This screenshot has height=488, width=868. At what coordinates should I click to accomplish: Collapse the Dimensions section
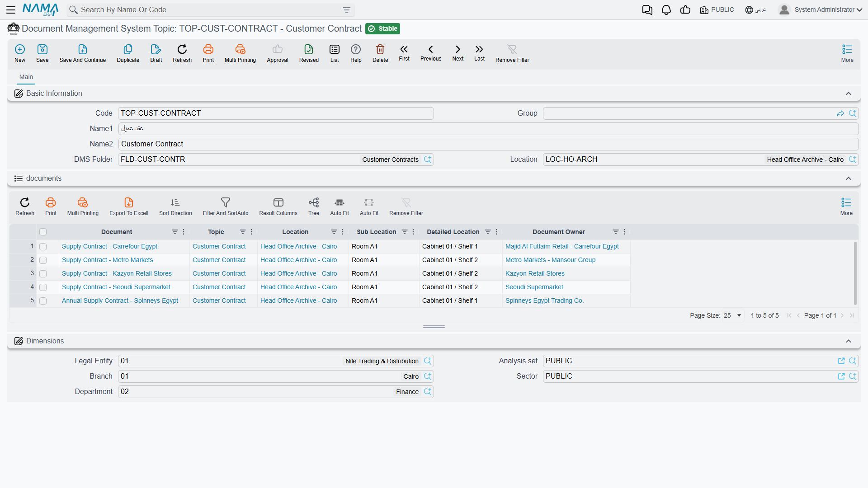(849, 341)
